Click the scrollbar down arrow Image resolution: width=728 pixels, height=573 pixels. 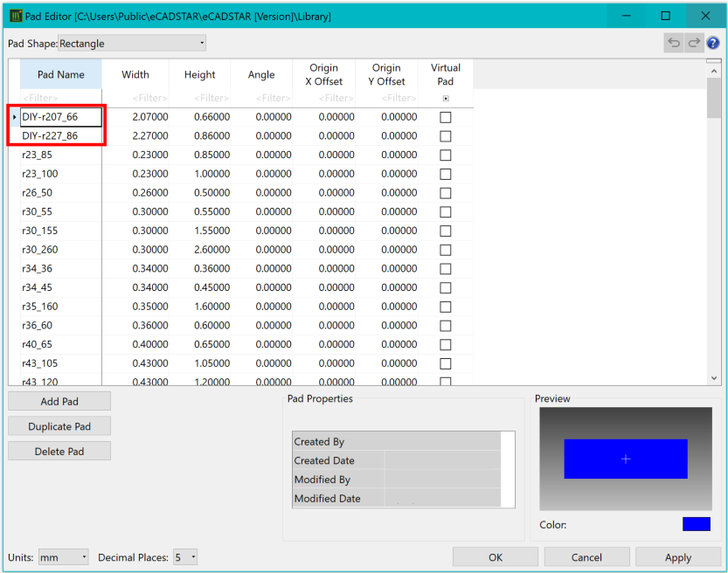714,378
